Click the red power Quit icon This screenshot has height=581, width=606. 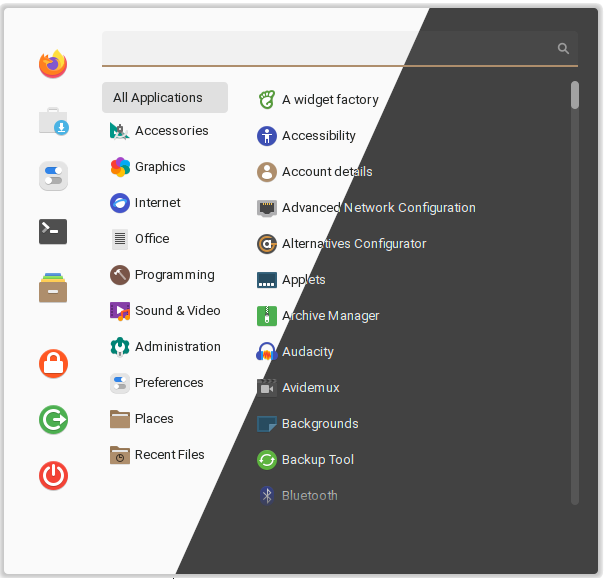click(x=53, y=475)
